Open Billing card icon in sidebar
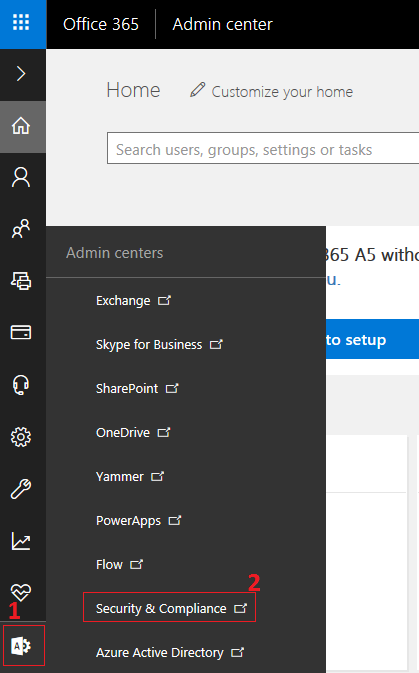Viewport: 419px width, 673px height. [x=21, y=333]
